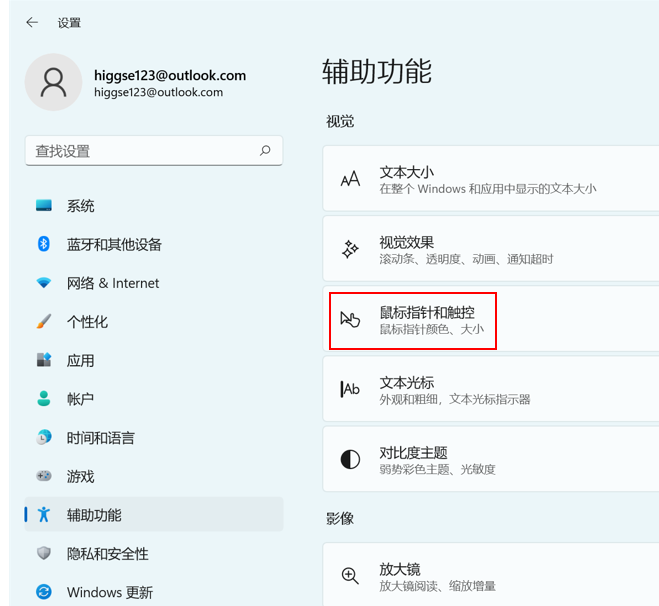Image resolution: width=659 pixels, height=606 pixels.
Task: Click the 查找设置 search field
Action: (x=140, y=151)
